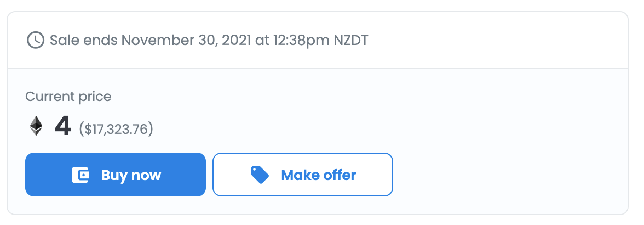644x225 pixels.
Task: Click the sale end header bar's empty area
Action: pyautogui.click(x=493, y=40)
